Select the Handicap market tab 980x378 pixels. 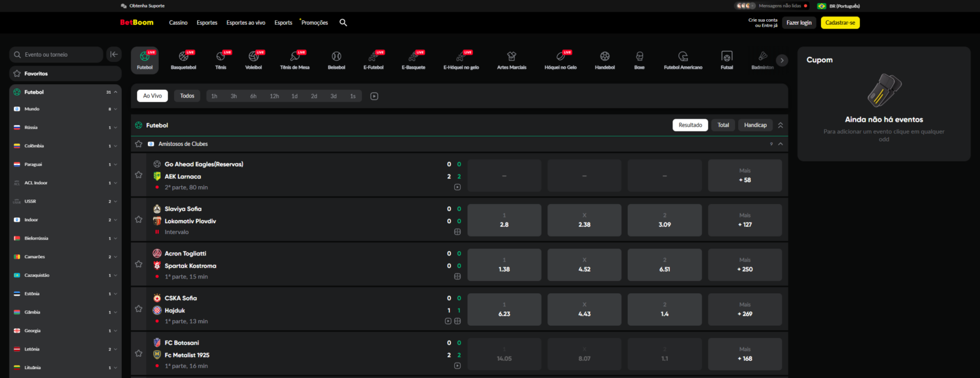(755, 125)
